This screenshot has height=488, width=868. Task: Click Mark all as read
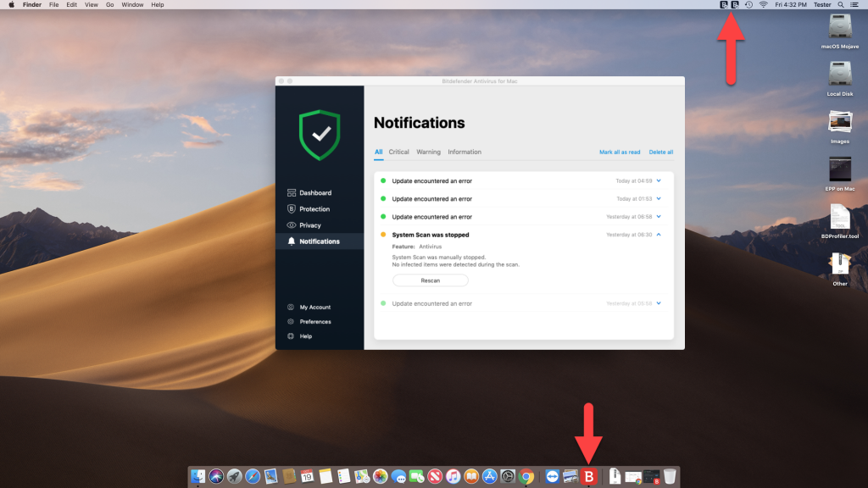(620, 152)
